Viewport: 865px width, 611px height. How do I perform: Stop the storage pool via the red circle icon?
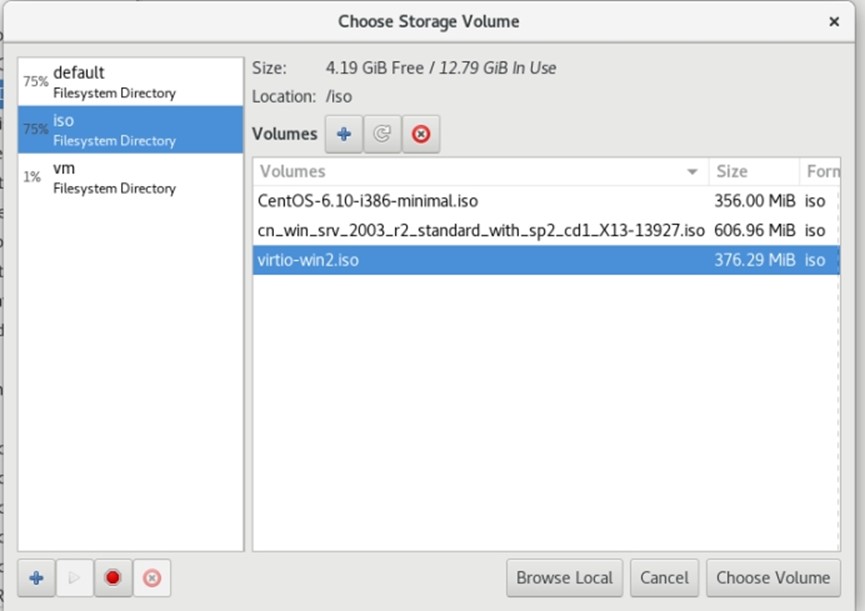click(x=113, y=577)
